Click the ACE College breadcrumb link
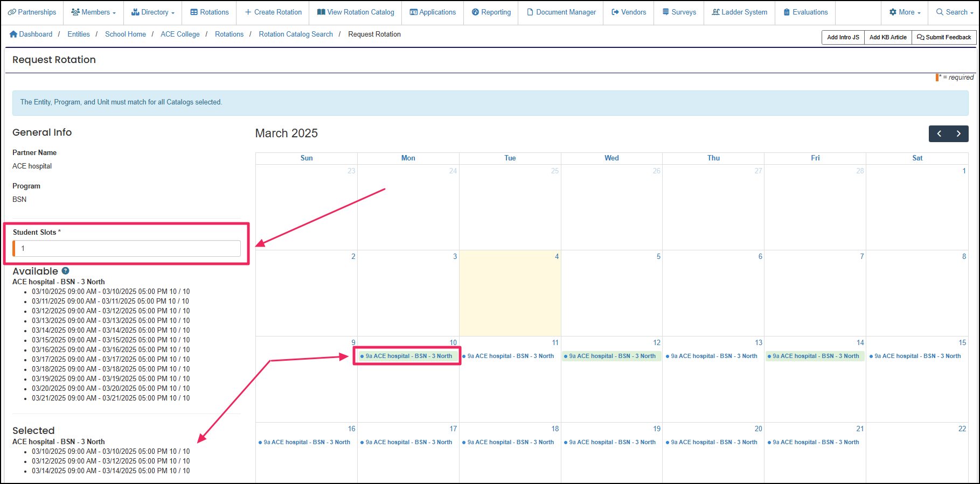The height and width of the screenshot is (484, 980). (180, 34)
